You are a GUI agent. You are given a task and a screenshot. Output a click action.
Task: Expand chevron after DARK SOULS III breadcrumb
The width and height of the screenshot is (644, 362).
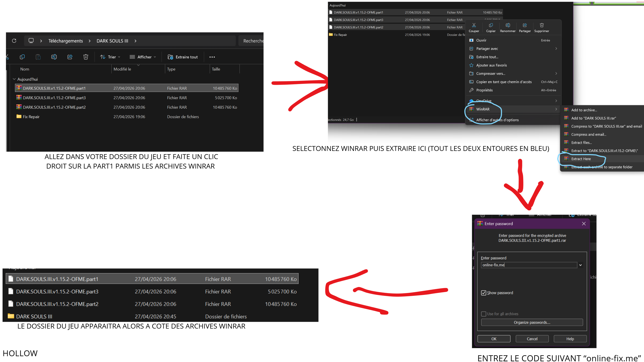point(135,41)
